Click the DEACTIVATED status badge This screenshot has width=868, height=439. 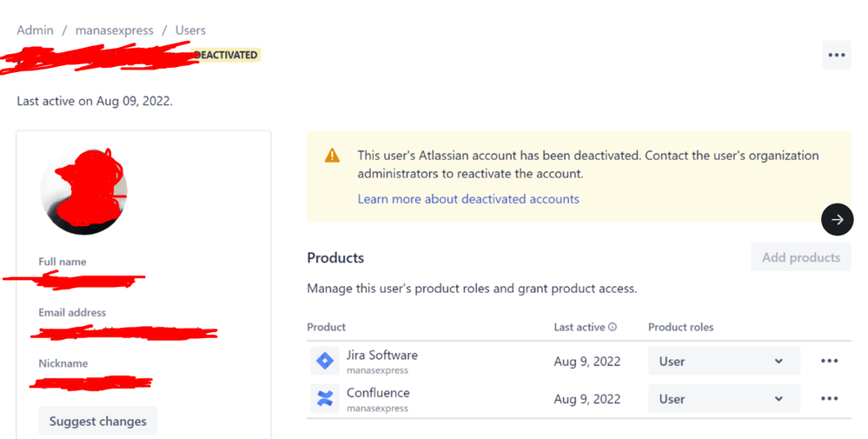(226, 55)
